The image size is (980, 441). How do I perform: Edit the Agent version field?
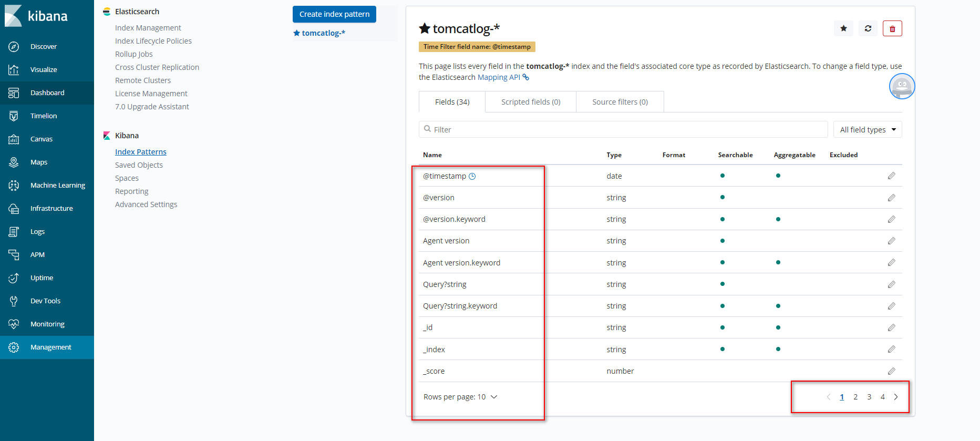coord(892,241)
